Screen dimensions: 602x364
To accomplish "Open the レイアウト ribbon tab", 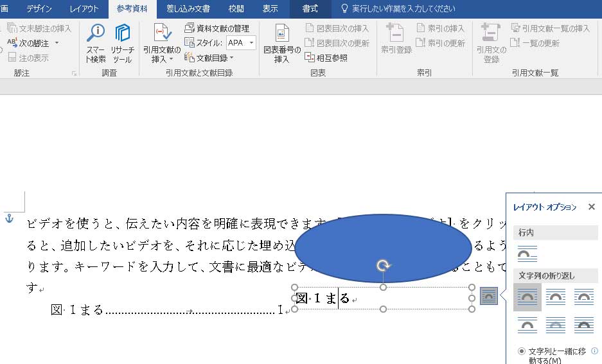I will pyautogui.click(x=84, y=9).
